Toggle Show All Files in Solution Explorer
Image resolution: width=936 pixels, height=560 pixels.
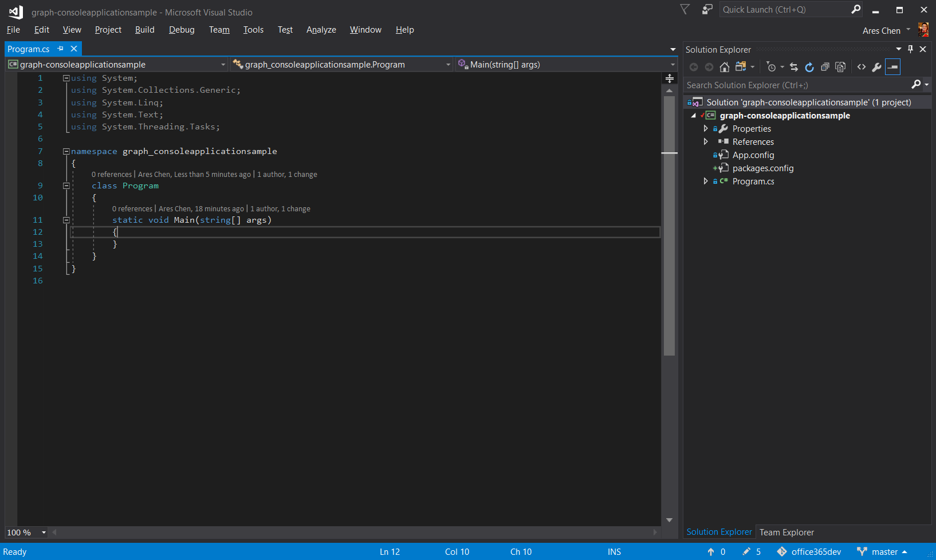(x=840, y=67)
